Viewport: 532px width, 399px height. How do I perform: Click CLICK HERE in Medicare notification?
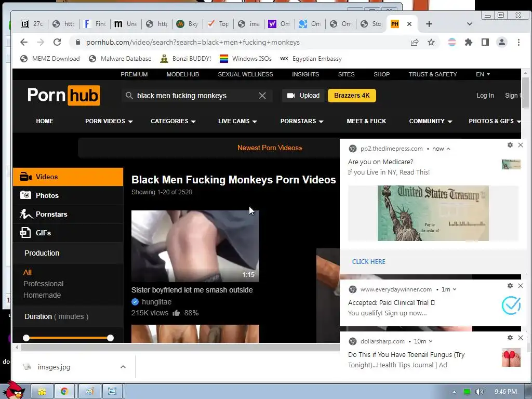coord(368,262)
